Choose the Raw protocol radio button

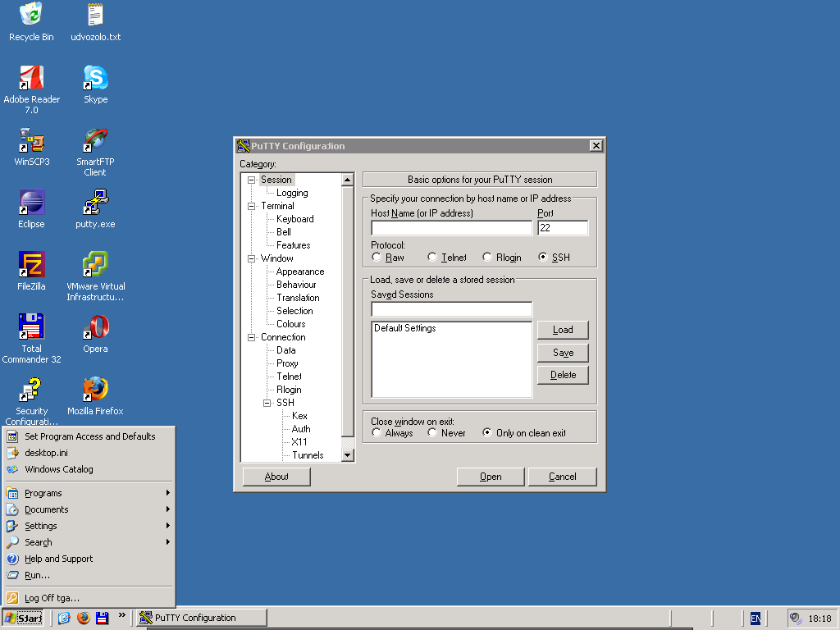377,257
